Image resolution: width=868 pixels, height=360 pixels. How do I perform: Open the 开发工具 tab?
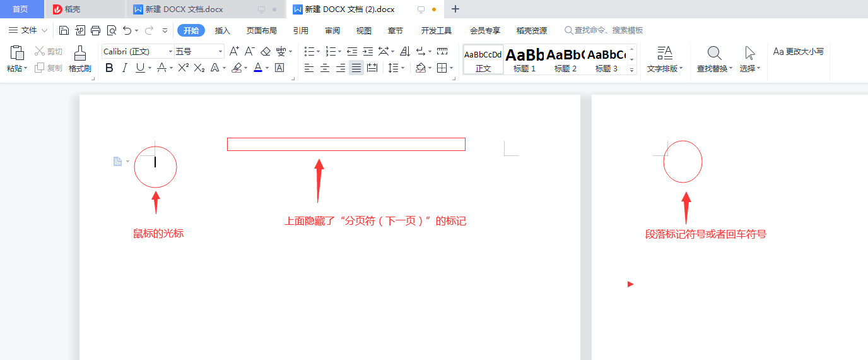[437, 30]
